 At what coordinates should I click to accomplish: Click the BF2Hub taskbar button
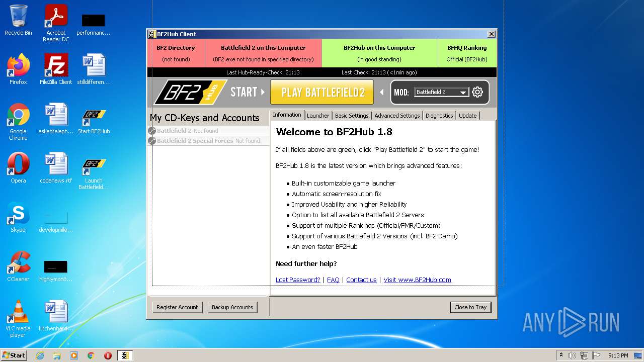(x=125, y=355)
